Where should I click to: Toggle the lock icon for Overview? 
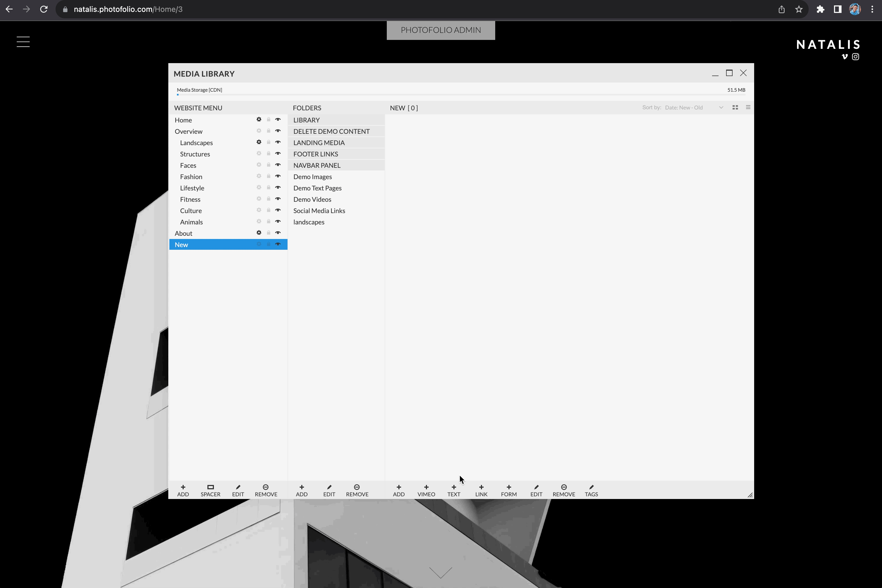[268, 131]
